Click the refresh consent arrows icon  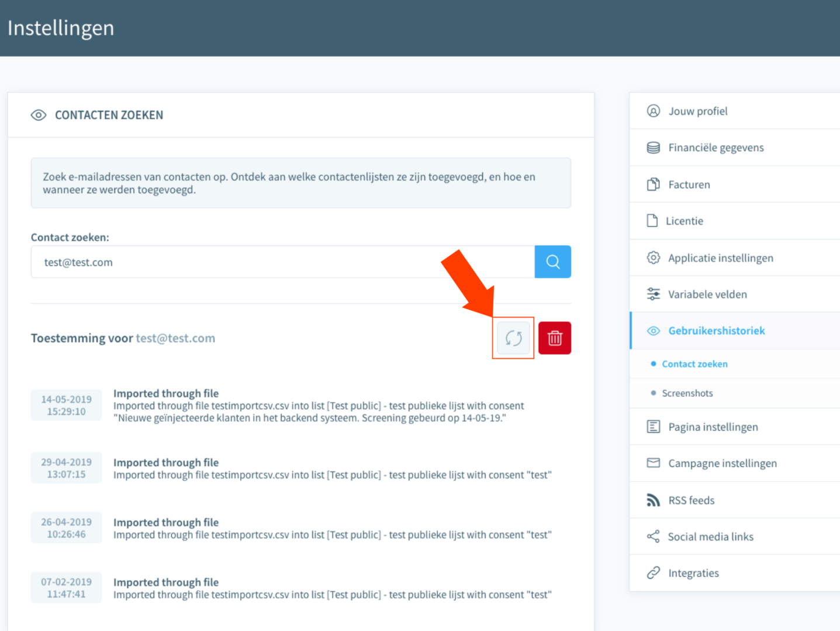(x=513, y=338)
